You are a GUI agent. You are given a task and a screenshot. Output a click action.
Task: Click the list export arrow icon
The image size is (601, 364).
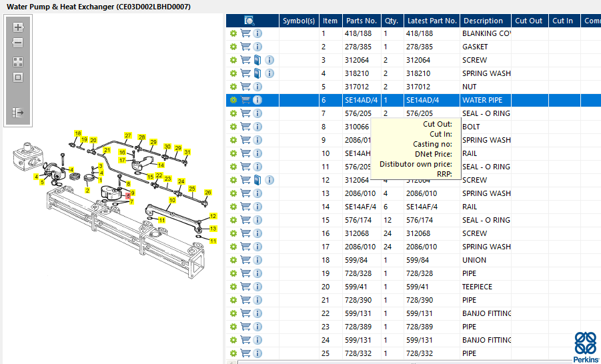click(18, 113)
